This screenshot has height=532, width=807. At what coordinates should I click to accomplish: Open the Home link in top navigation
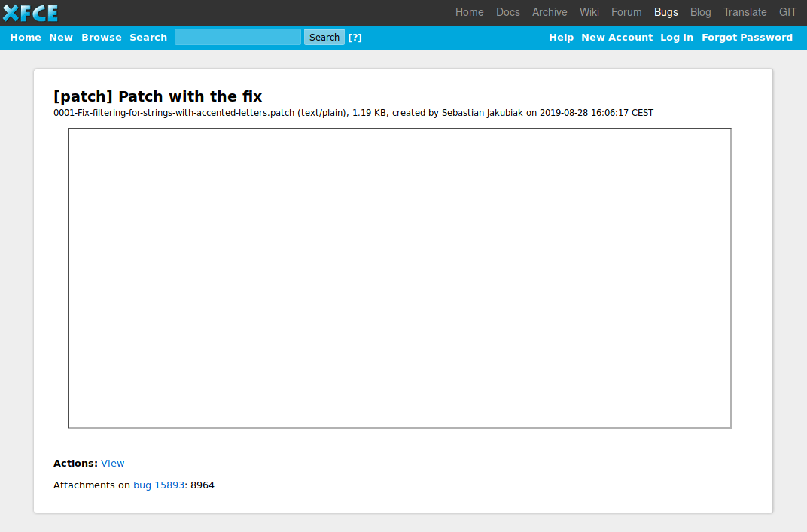(x=469, y=12)
